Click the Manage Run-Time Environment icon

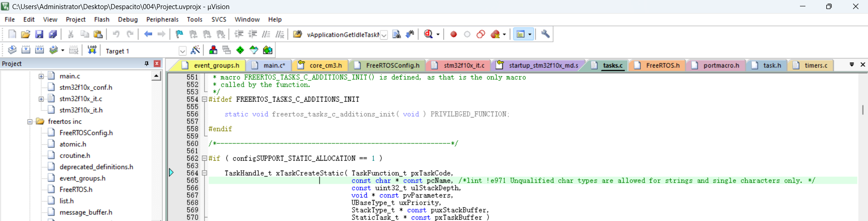(x=268, y=50)
